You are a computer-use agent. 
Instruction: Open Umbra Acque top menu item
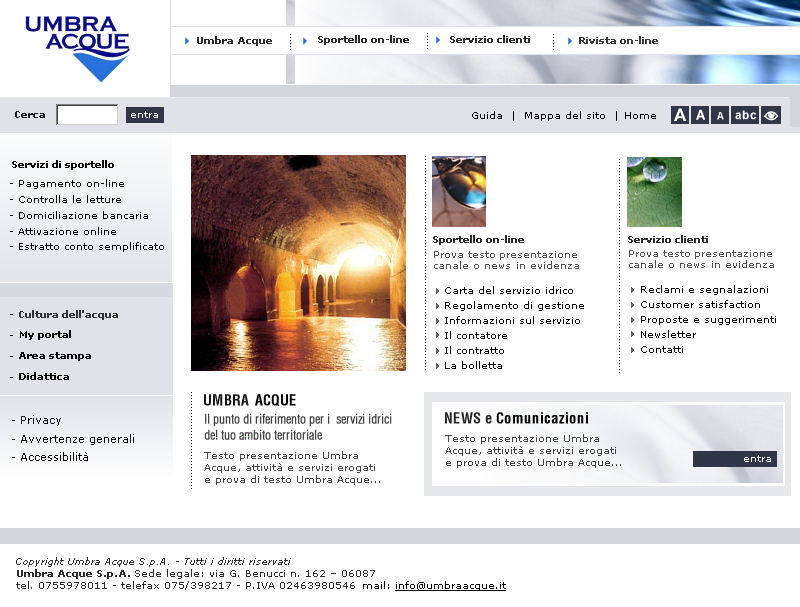(234, 41)
